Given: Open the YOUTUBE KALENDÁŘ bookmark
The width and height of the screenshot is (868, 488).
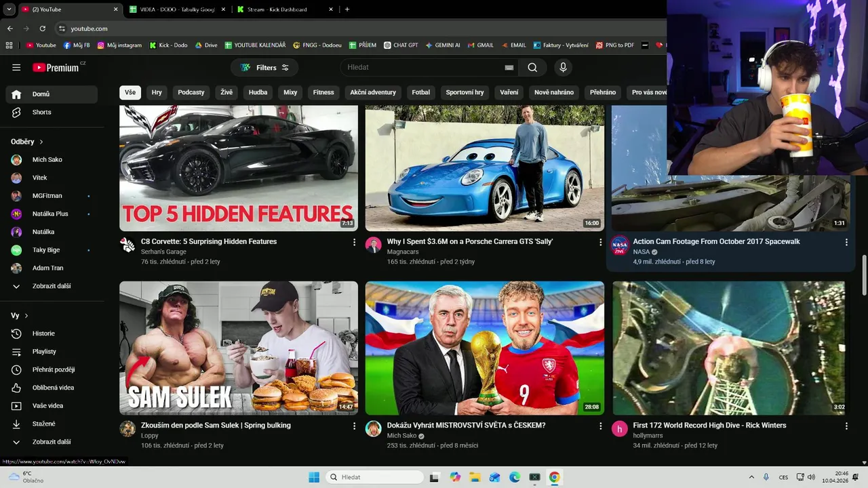Looking at the screenshot, I should tap(250, 45).
